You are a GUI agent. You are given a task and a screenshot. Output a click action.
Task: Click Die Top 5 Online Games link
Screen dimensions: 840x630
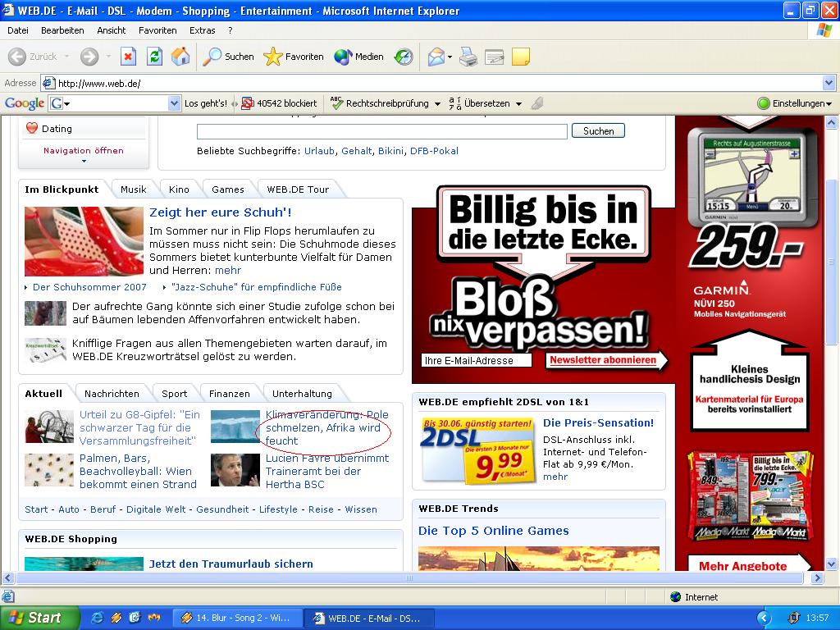pos(493,531)
